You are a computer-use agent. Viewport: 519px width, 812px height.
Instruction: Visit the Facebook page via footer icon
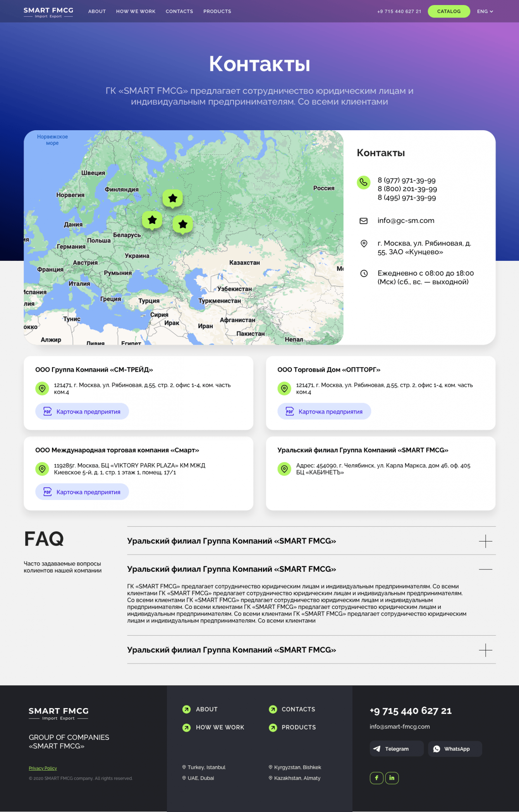[x=376, y=778]
